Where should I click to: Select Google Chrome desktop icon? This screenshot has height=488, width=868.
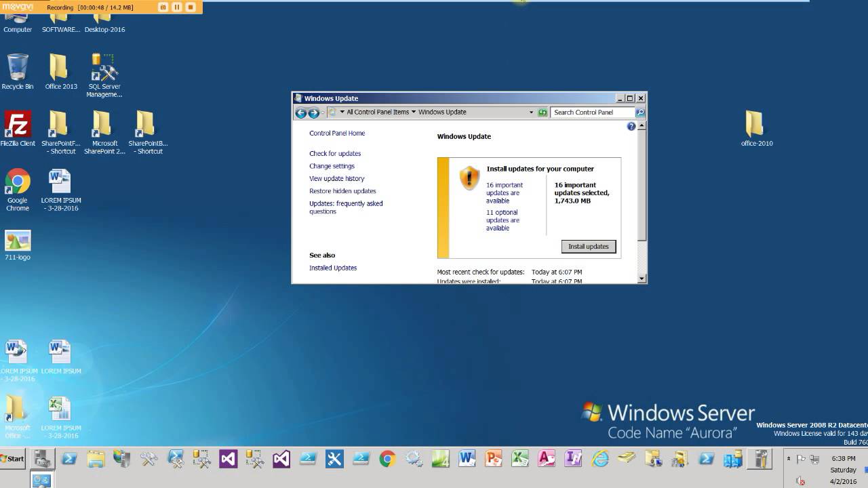pyautogui.click(x=18, y=190)
